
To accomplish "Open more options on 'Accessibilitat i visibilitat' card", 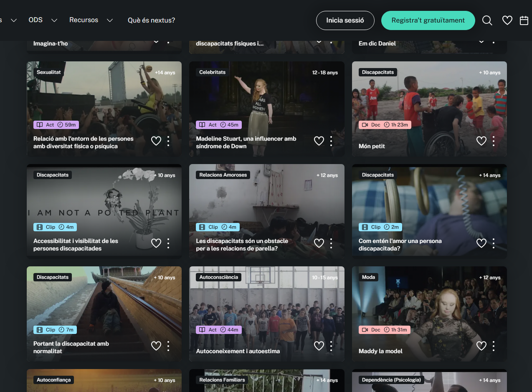I will pos(168,243).
